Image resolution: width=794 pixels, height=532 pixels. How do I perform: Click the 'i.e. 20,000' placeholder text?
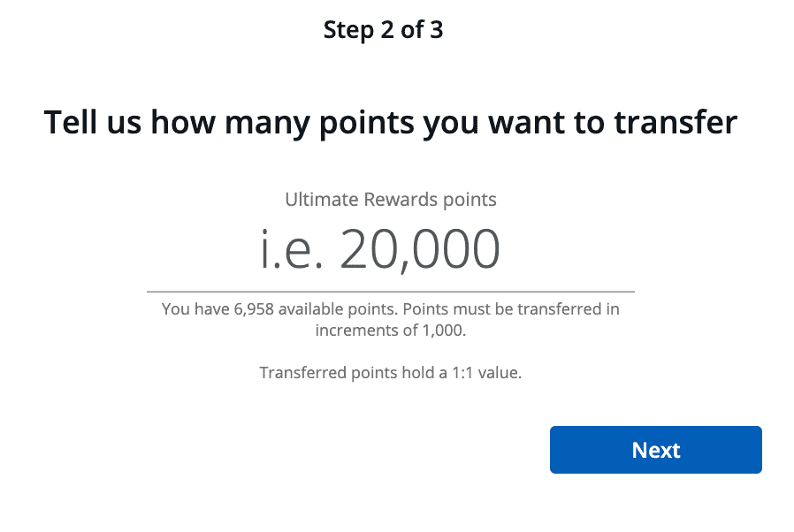point(380,249)
